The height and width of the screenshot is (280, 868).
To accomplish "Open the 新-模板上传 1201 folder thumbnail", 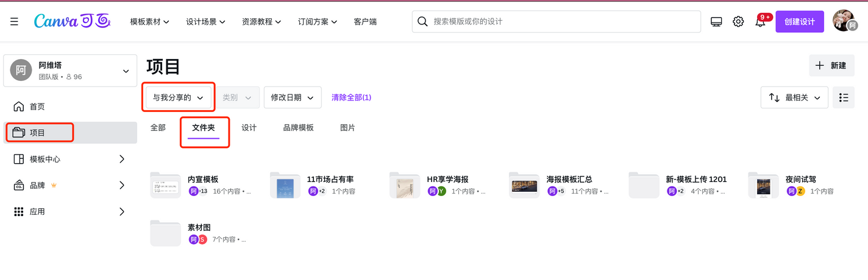I will [644, 184].
